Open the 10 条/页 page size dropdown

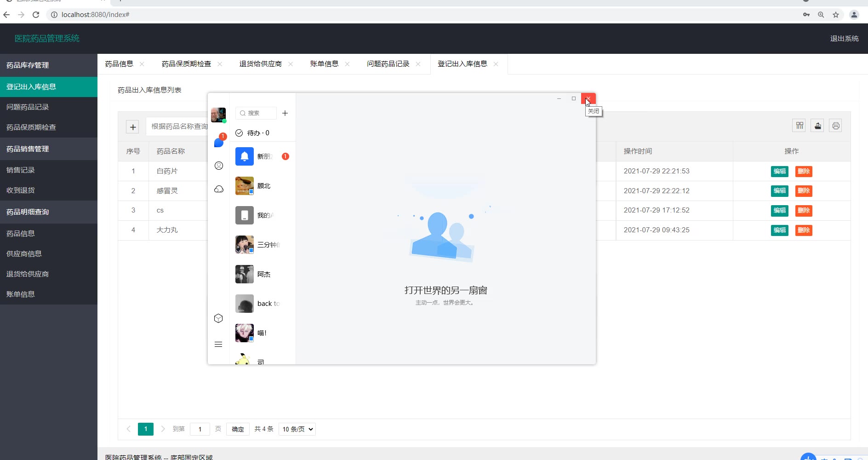pyautogui.click(x=297, y=429)
